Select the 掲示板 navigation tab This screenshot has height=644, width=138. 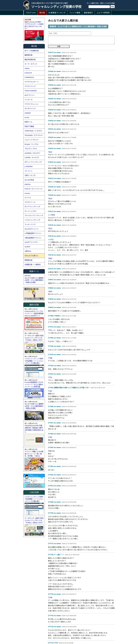(42, 12)
